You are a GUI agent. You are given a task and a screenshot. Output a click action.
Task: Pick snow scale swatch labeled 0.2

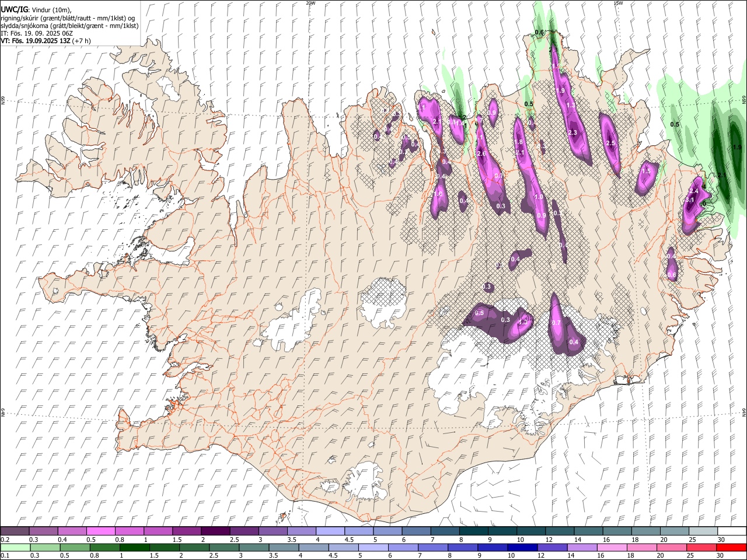click(15, 531)
